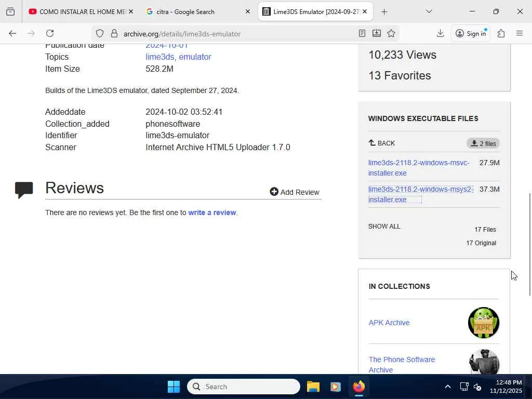This screenshot has width=532, height=399.
Task: Close the citra Google Search tab
Action: coord(248,11)
